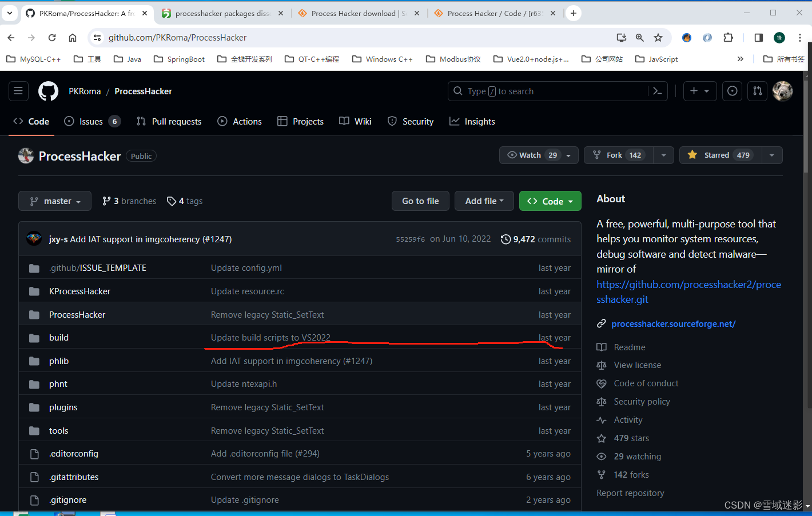Screen dimensions: 812x516
Task: Switch to 'Process Hacker download' browser tab
Action: click(359, 13)
